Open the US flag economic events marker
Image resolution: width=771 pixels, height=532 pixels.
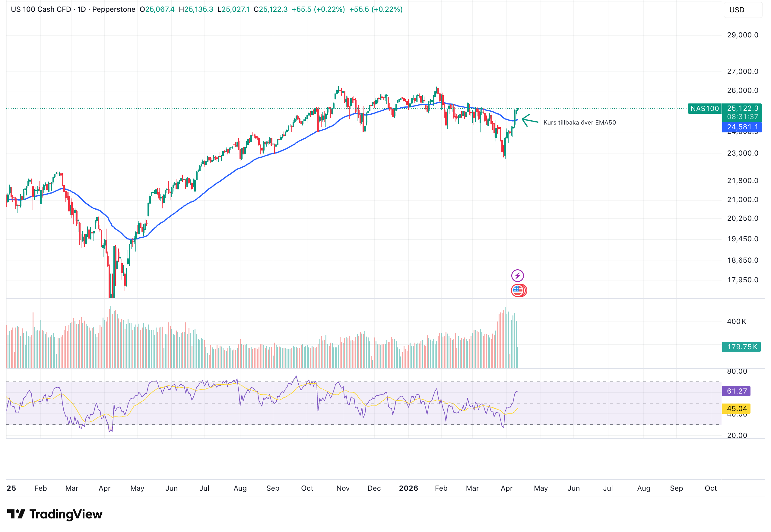[518, 290]
